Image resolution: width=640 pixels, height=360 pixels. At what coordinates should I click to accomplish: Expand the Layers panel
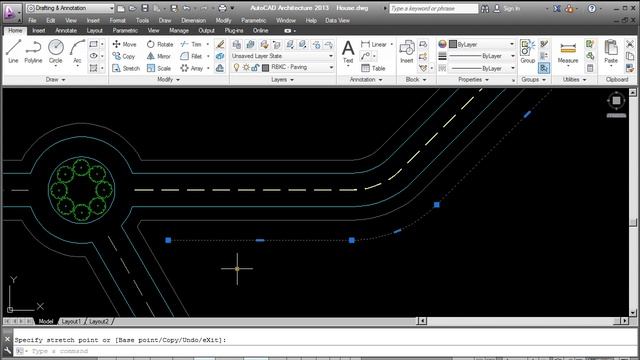point(282,80)
